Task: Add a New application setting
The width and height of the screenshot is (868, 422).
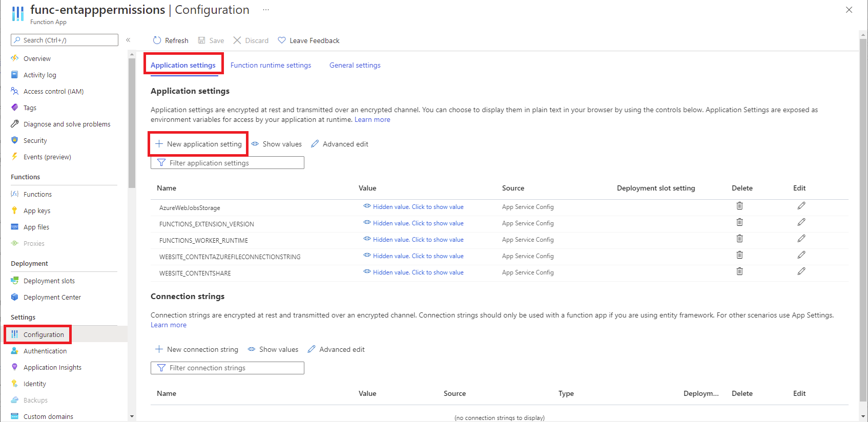Action: (x=198, y=144)
